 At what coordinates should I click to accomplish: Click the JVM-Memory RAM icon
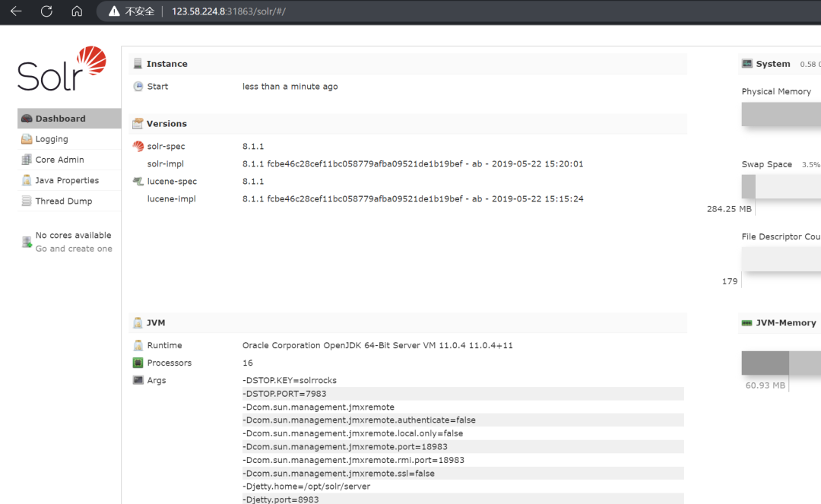click(x=747, y=323)
